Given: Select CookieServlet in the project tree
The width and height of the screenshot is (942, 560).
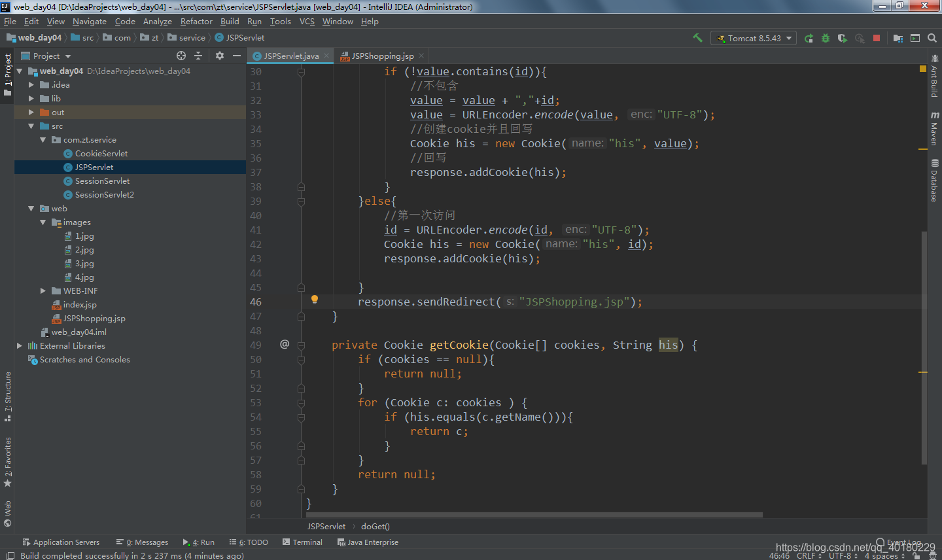Looking at the screenshot, I should click(101, 153).
